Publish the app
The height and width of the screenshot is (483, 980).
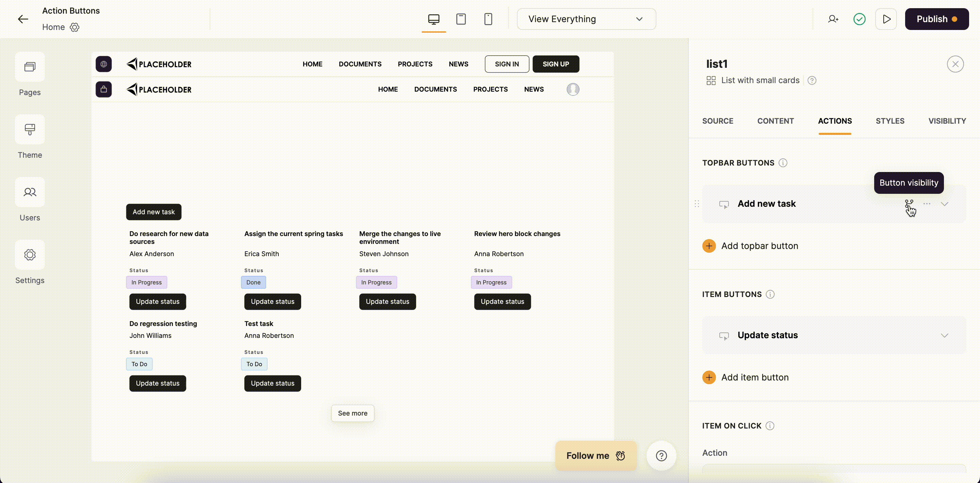coord(937,19)
